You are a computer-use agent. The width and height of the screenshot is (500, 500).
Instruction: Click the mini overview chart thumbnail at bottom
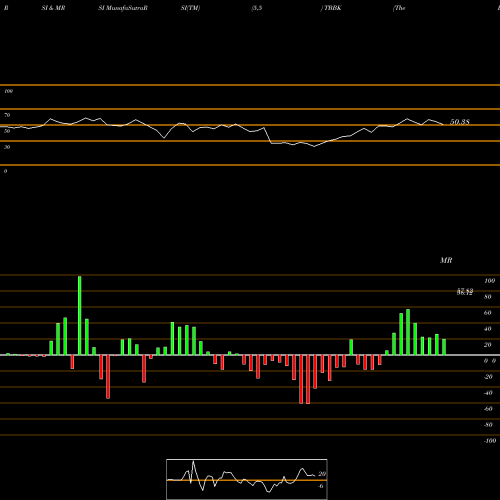tap(247, 479)
